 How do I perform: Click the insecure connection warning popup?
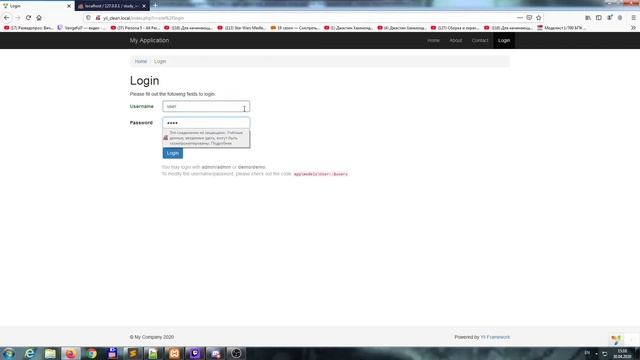click(206, 138)
